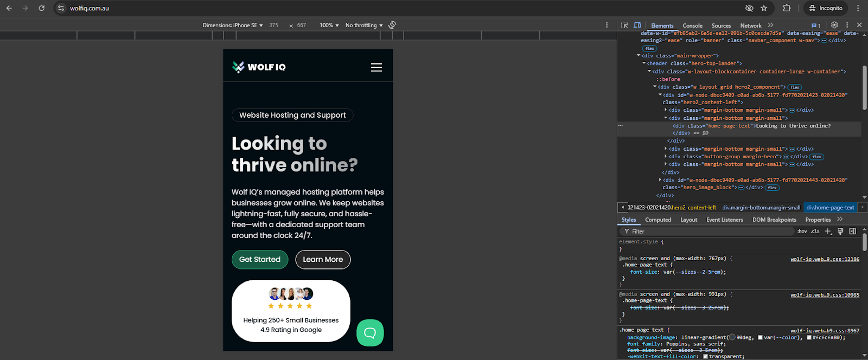Click the tracking protection eye icon in address bar
Viewport: 868px width, 360px height.
(749, 8)
